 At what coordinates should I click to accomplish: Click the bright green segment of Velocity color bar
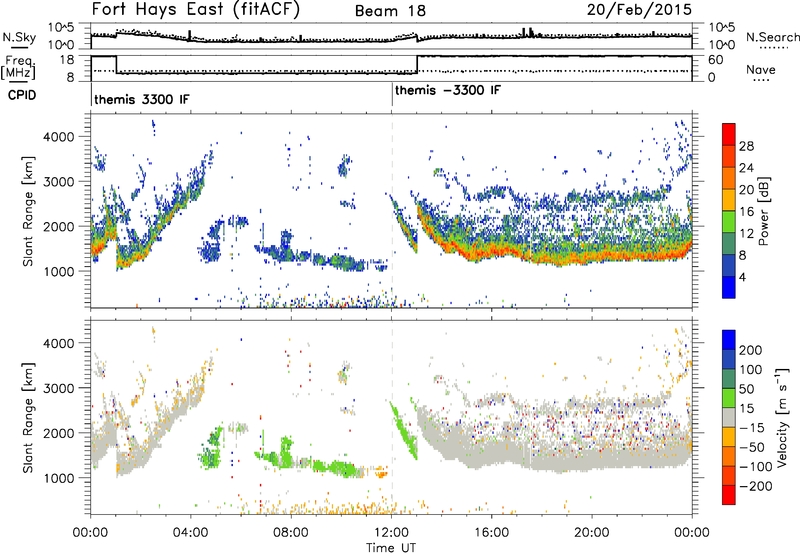coord(729,398)
